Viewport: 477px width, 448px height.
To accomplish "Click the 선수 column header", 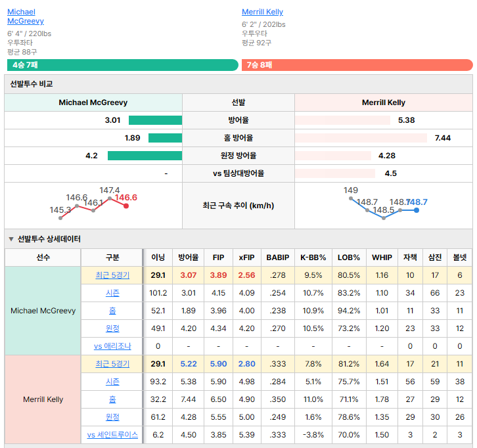I will tap(43, 258).
